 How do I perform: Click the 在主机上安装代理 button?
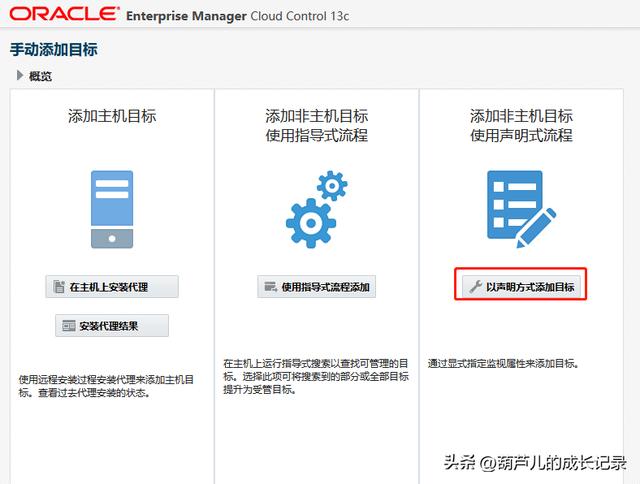[x=112, y=286]
